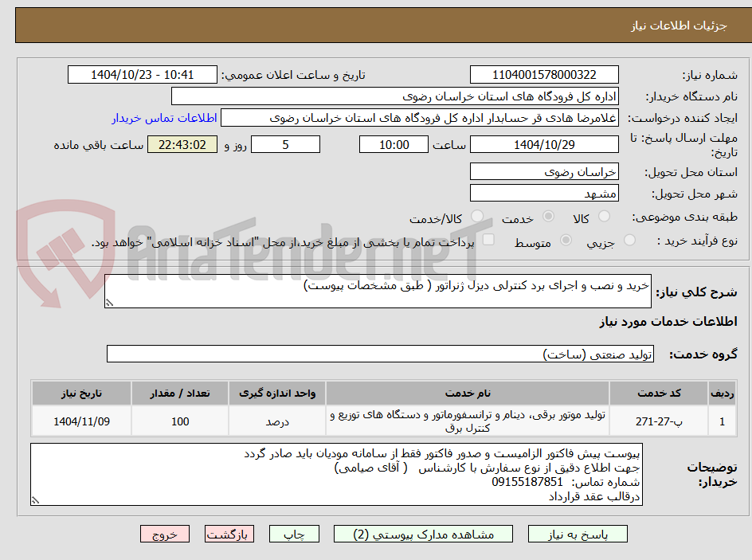Viewport: 752px width, 560px height.
Task: Click the بازگشت button
Action: 229,534
